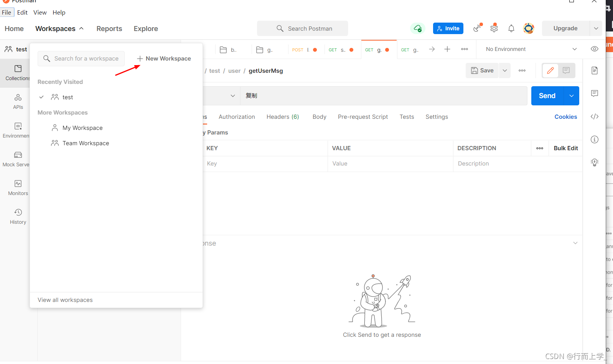
Task: Collapse the Response panel chevron
Action: point(575,243)
